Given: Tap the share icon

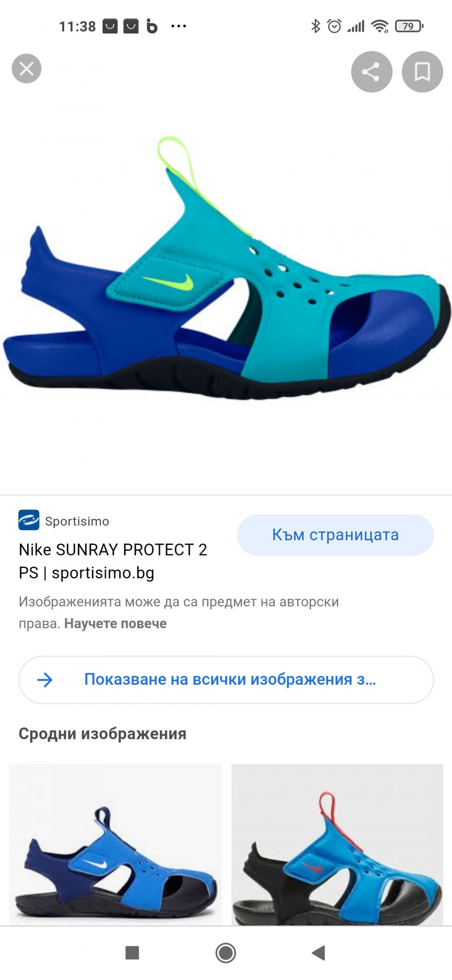Looking at the screenshot, I should [x=372, y=72].
